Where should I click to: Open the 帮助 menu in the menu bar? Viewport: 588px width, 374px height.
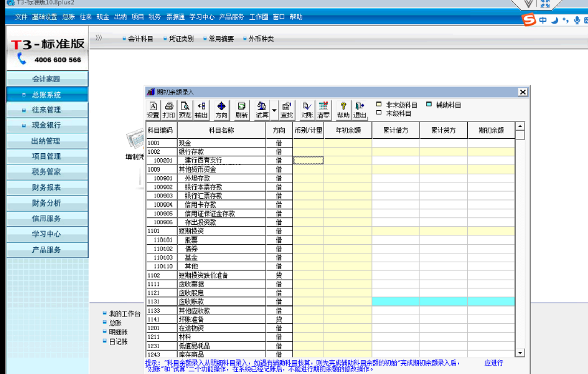point(296,17)
